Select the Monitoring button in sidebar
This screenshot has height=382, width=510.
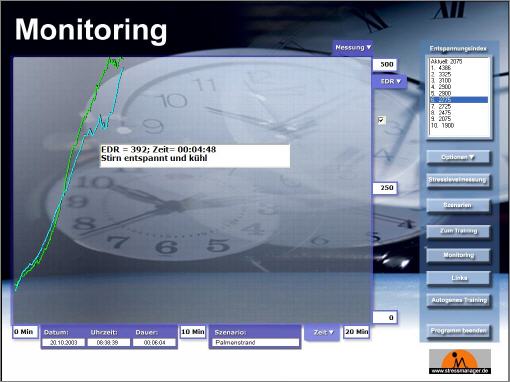pyautogui.click(x=458, y=255)
